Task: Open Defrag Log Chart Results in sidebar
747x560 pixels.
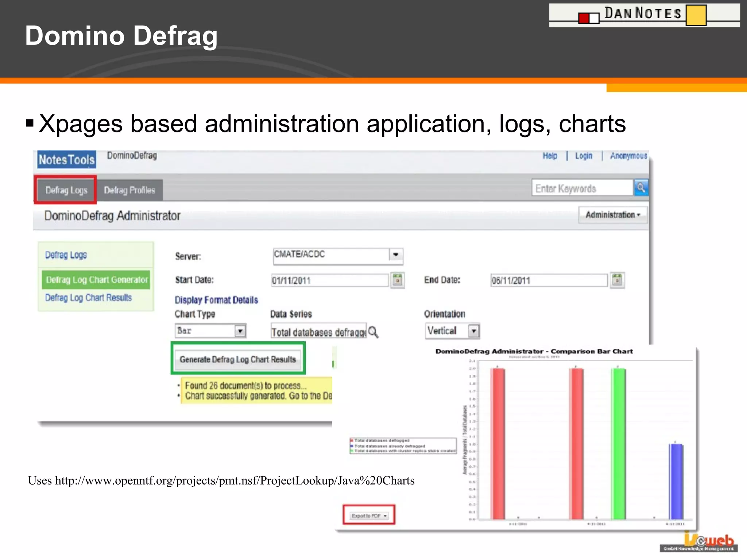Action: pos(88,297)
